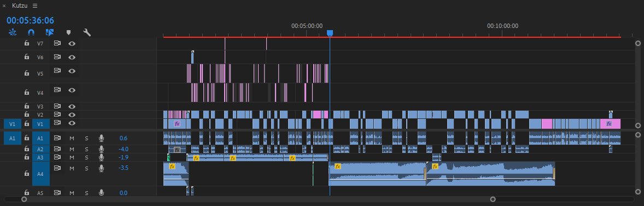Mute audio track A2

click(72, 149)
